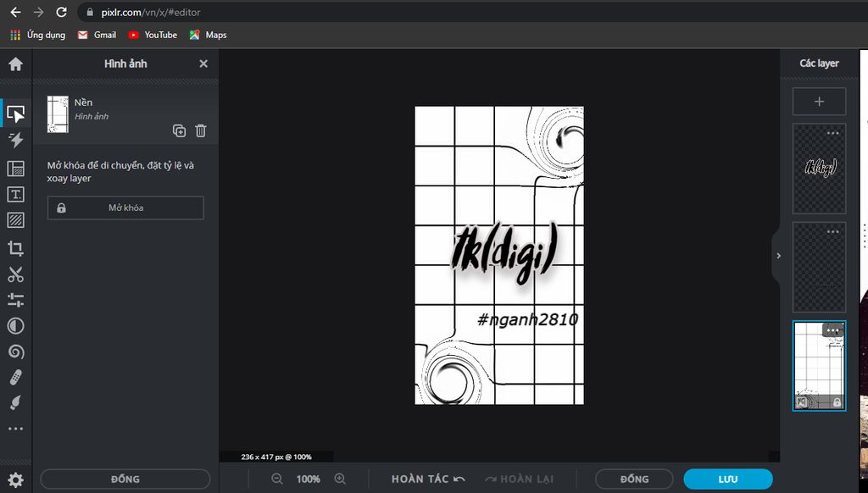This screenshot has height=493, width=868.
Task: Click Nền layer preview thumbnail in panel
Action: click(58, 114)
